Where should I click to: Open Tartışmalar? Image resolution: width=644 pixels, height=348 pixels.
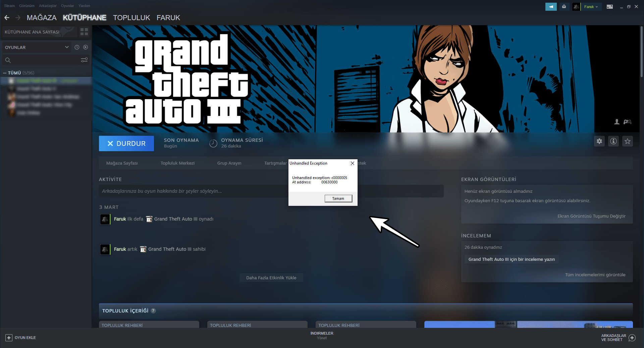click(x=275, y=163)
